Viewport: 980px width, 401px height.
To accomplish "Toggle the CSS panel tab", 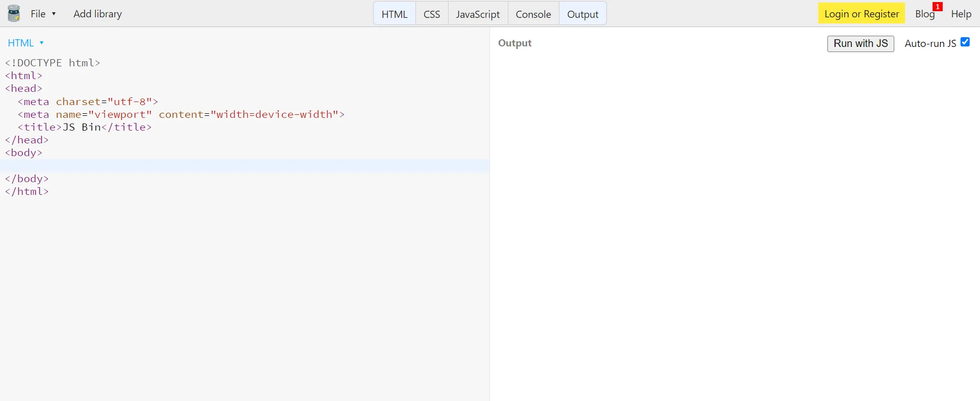I will pyautogui.click(x=432, y=14).
